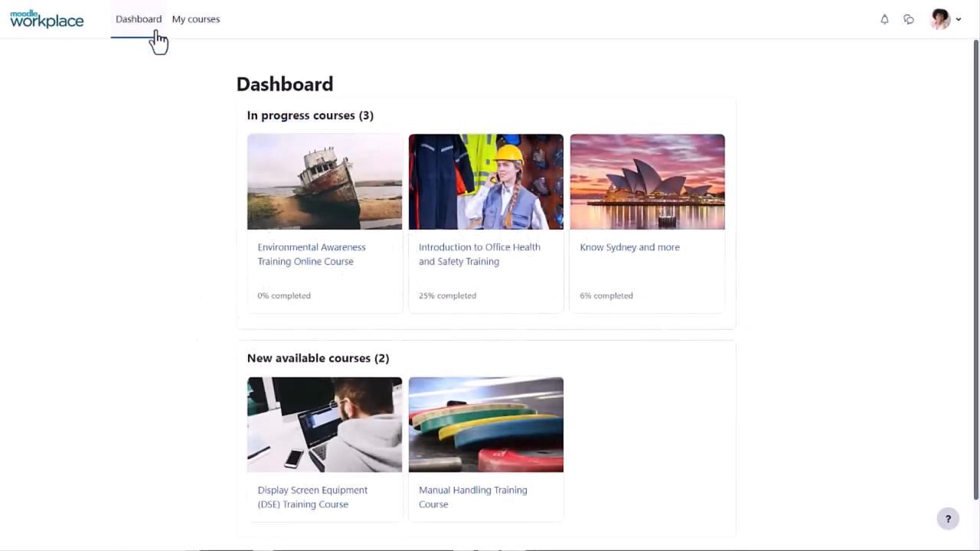Open the help question mark button
This screenshot has height=551, width=980.
(x=948, y=519)
